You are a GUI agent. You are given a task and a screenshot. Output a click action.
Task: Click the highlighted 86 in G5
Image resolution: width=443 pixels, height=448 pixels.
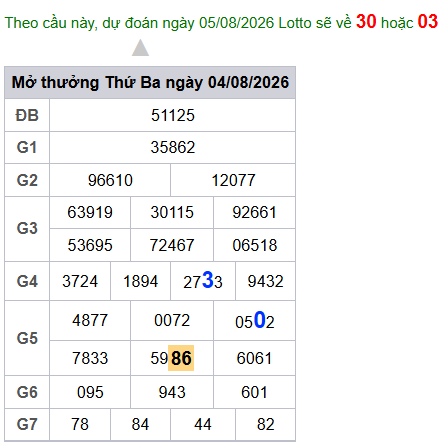(181, 358)
